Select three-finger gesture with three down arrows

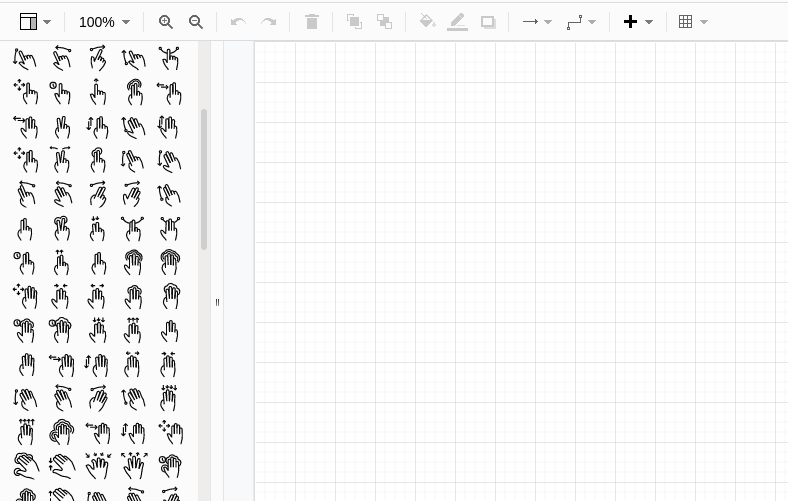(x=97, y=330)
